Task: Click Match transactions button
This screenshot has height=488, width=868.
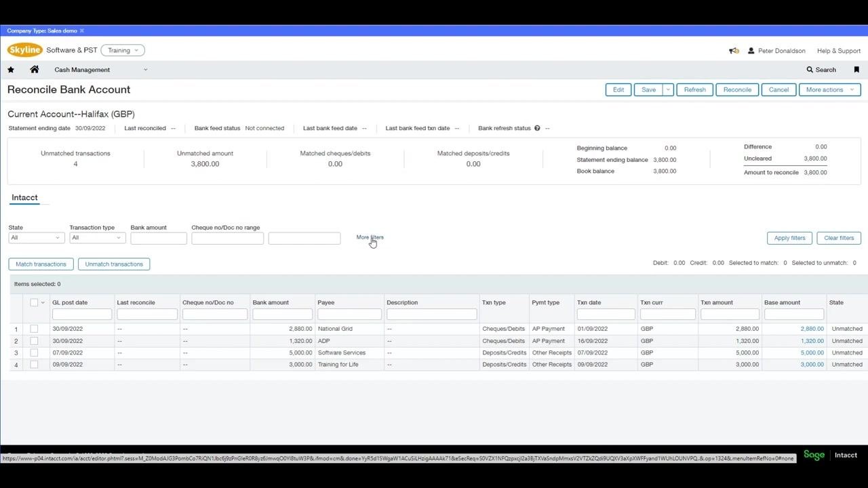Action: [x=41, y=264]
